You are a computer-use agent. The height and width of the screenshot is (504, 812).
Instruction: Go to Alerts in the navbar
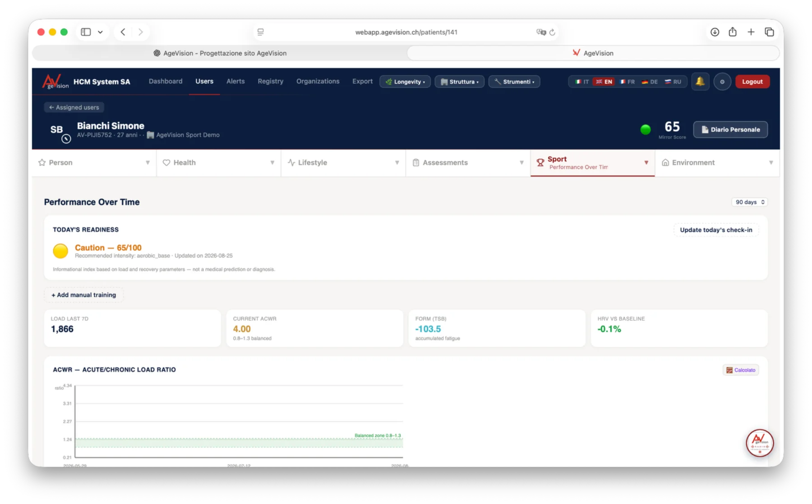tap(235, 81)
